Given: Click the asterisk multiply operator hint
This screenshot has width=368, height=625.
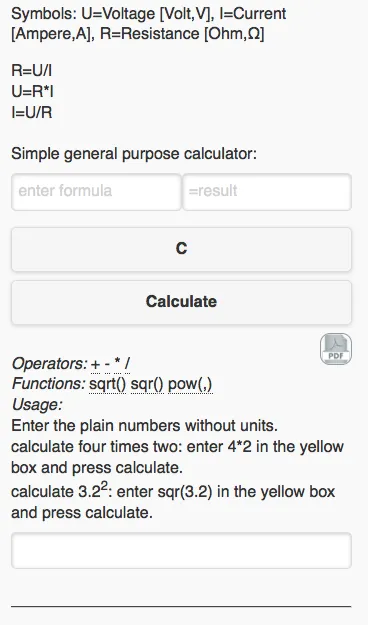Looking at the screenshot, I should click(x=117, y=363).
